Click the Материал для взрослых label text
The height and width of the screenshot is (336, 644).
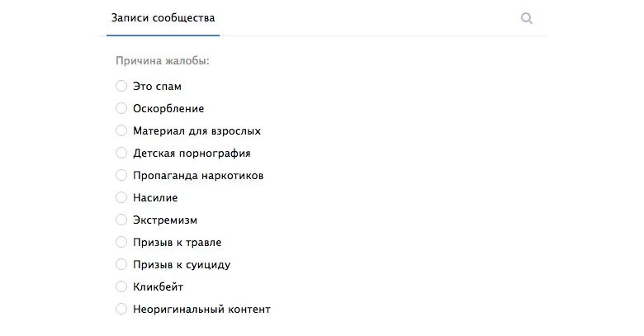(197, 131)
